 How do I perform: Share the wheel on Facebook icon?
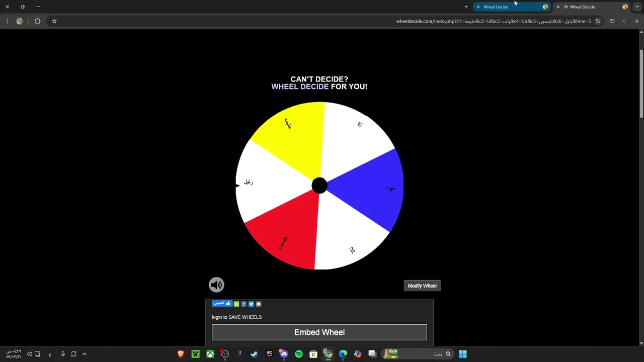(244, 304)
